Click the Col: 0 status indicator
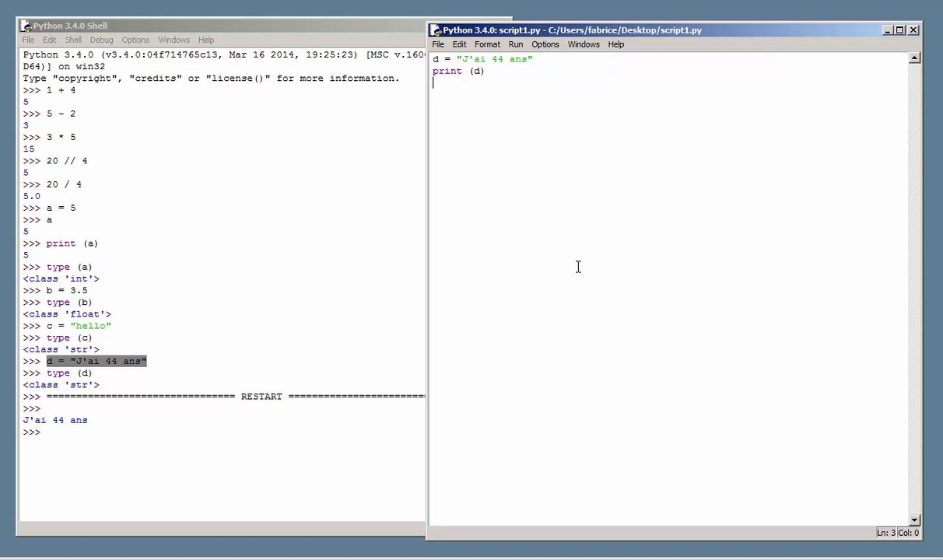Image resolution: width=943 pixels, height=560 pixels. (909, 533)
